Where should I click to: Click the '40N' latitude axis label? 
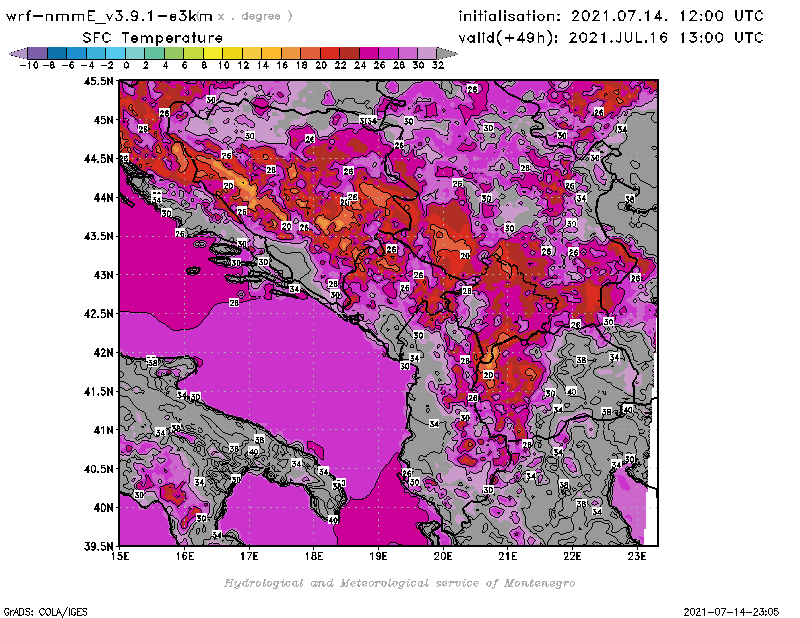103,508
